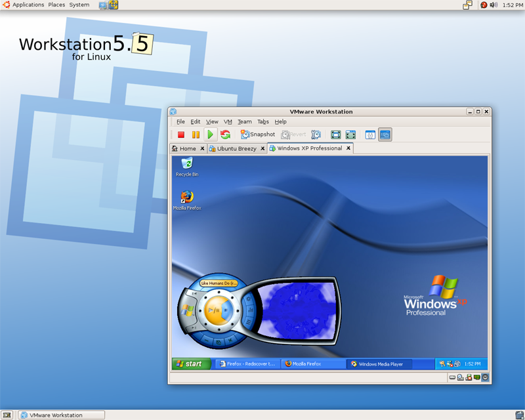The image size is (525, 420).
Task: Click the sound device status icon
Action: point(485,377)
